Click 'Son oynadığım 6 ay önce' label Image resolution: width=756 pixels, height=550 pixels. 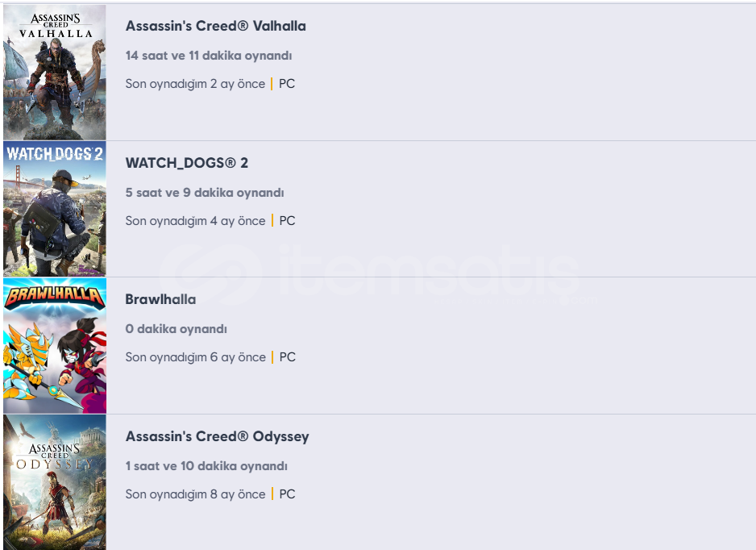pos(195,357)
